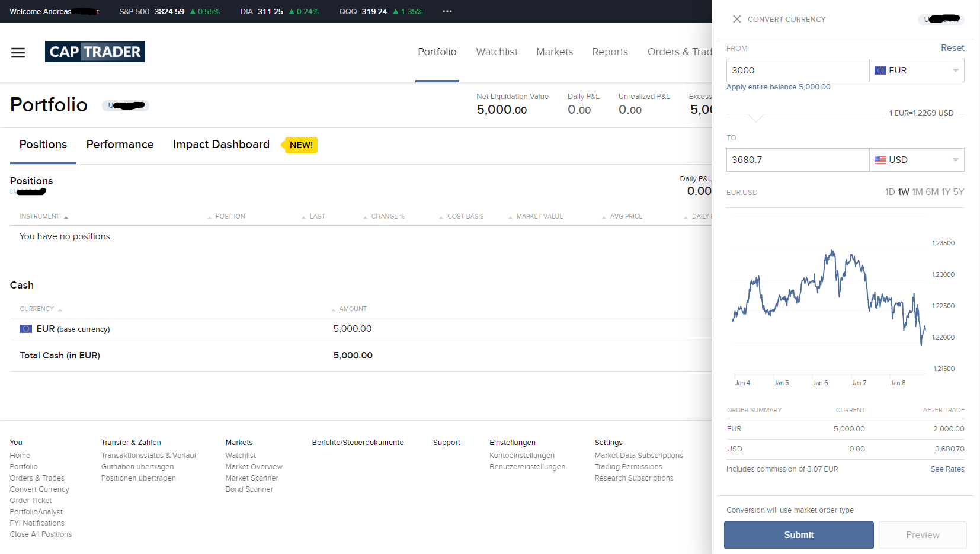Open Orders & Trades navigation item

(x=680, y=52)
